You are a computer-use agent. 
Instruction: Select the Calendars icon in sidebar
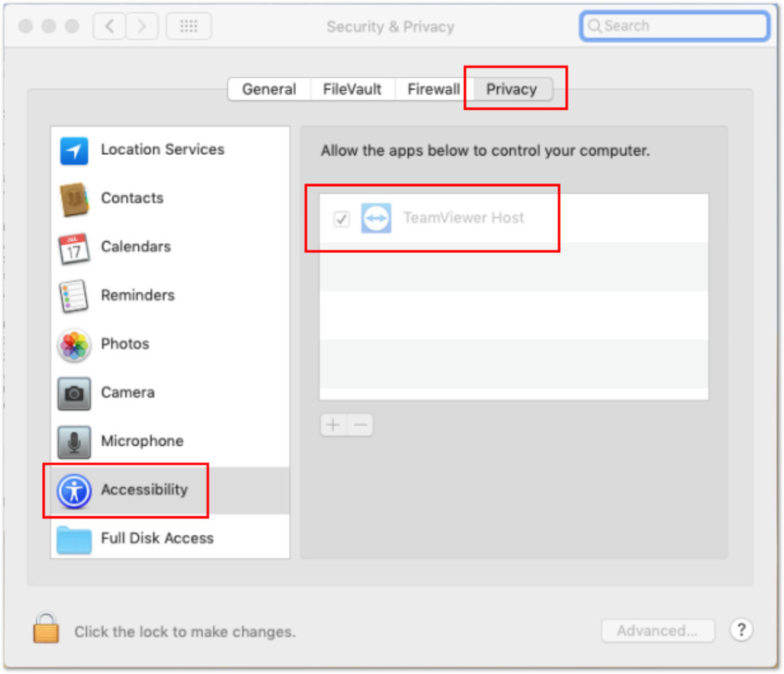[74, 247]
